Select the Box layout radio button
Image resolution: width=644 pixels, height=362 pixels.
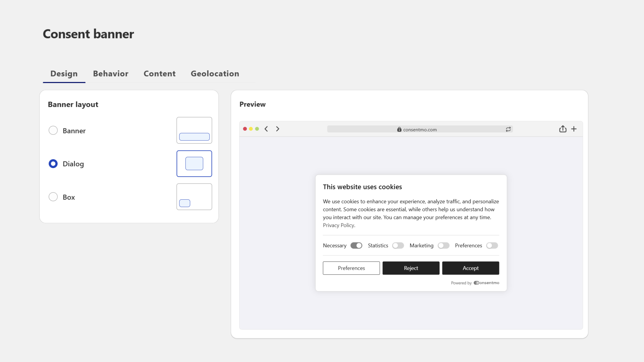pyautogui.click(x=53, y=197)
